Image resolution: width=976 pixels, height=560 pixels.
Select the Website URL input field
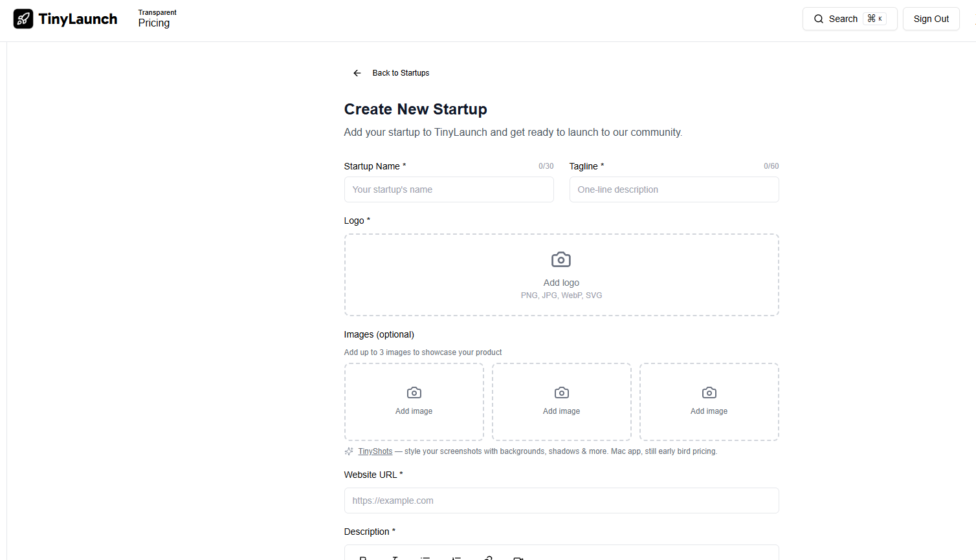point(562,501)
